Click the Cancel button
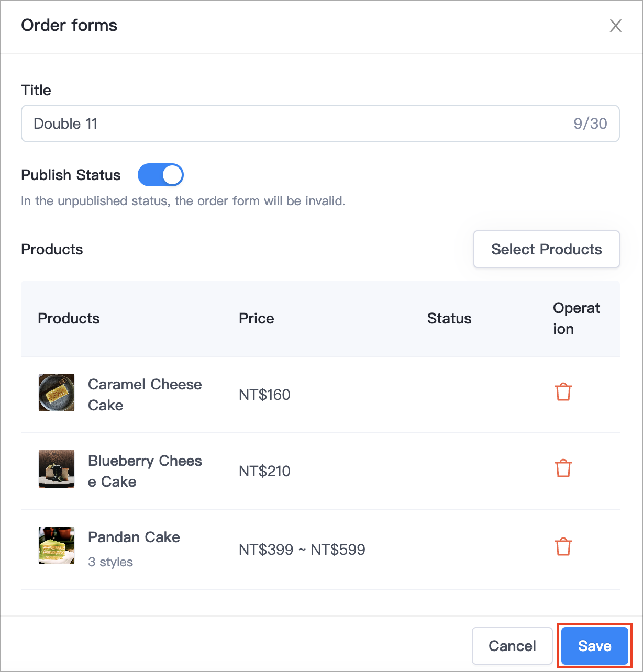 (x=512, y=646)
